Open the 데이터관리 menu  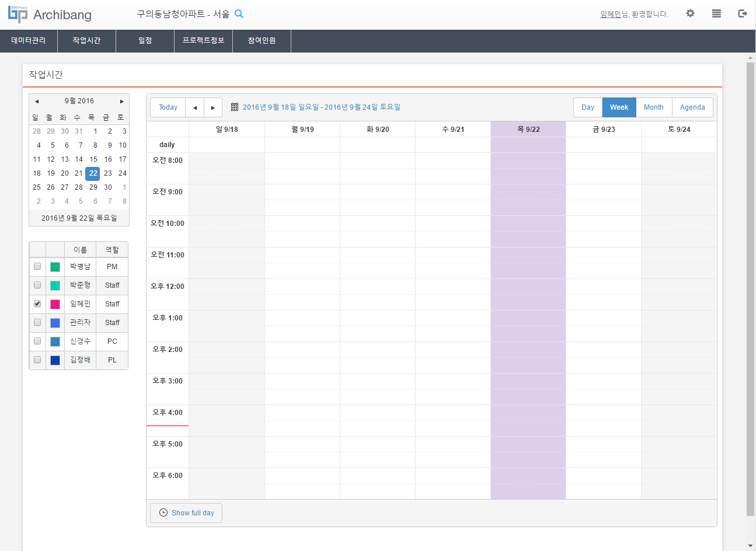coord(29,41)
